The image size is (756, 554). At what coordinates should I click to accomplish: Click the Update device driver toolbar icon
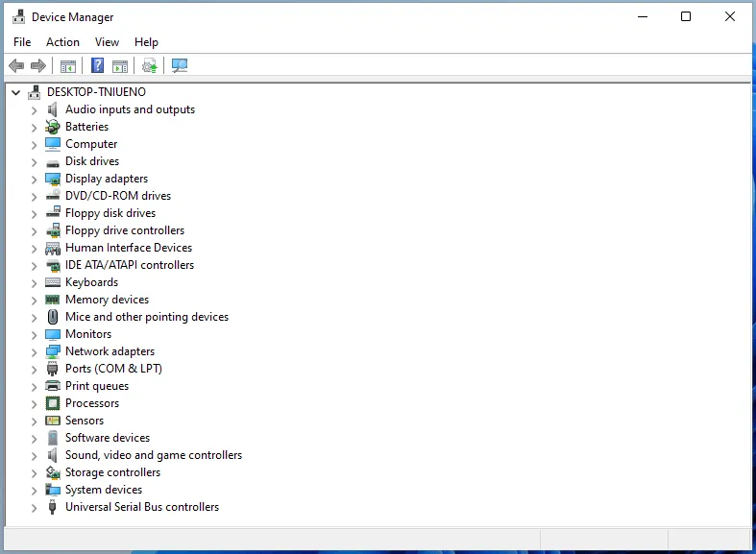coord(149,65)
